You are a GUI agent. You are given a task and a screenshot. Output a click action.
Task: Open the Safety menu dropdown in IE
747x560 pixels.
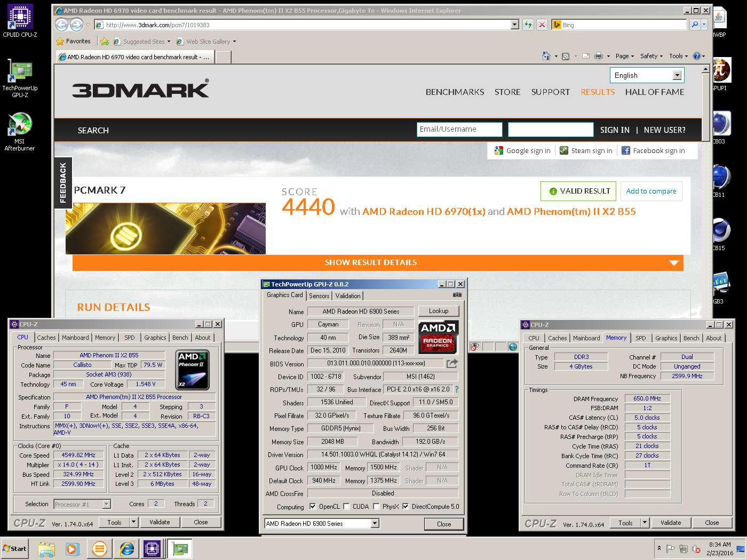pyautogui.click(x=651, y=56)
